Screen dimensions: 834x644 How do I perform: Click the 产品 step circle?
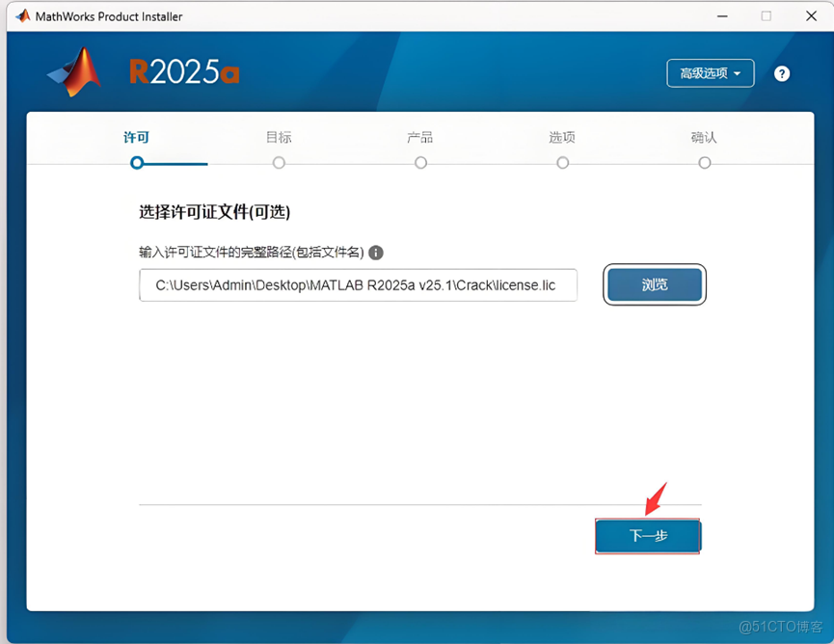click(420, 163)
